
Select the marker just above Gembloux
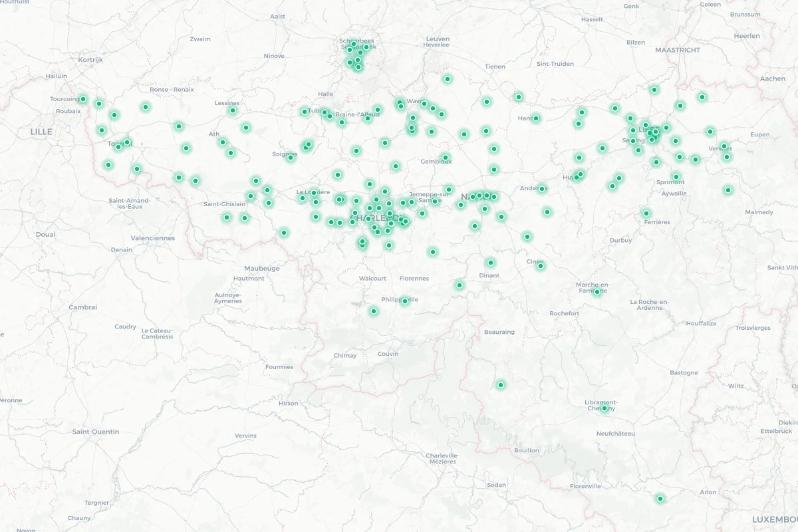pos(446,158)
